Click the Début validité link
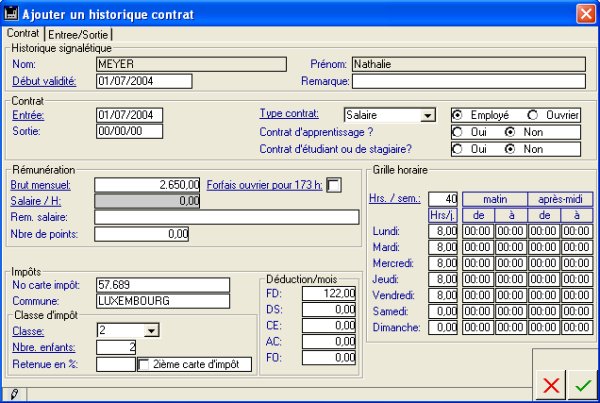 44,81
